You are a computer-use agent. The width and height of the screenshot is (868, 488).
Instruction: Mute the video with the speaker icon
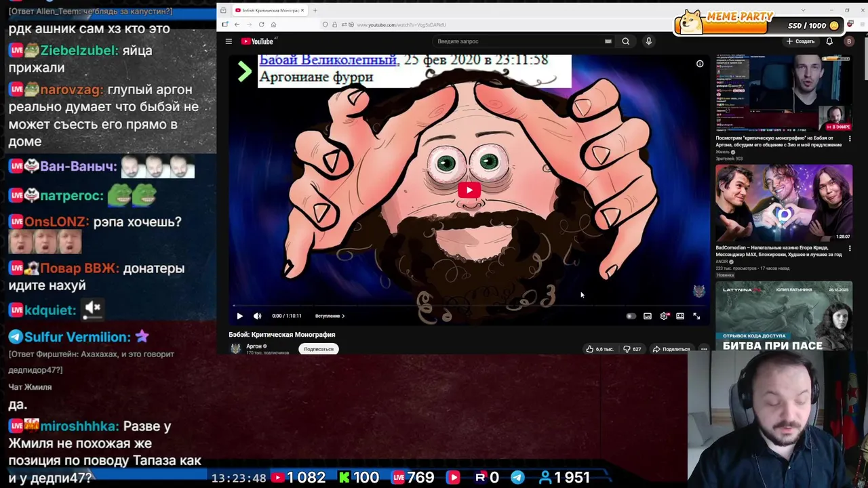click(x=257, y=316)
